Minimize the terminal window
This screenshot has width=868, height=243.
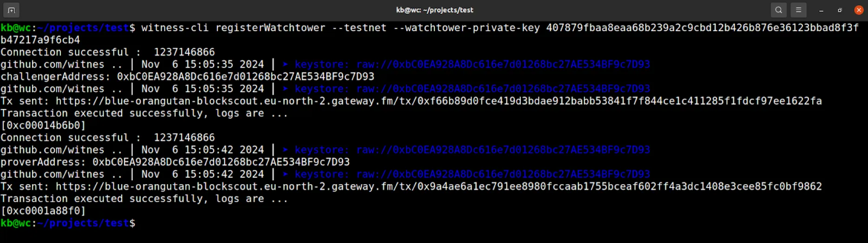[821, 10]
